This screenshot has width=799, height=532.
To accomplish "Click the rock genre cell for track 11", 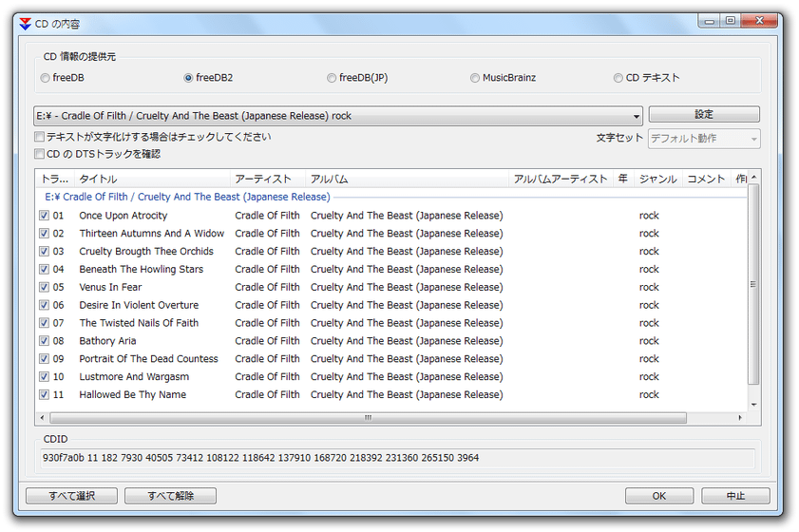I will pyautogui.click(x=649, y=394).
